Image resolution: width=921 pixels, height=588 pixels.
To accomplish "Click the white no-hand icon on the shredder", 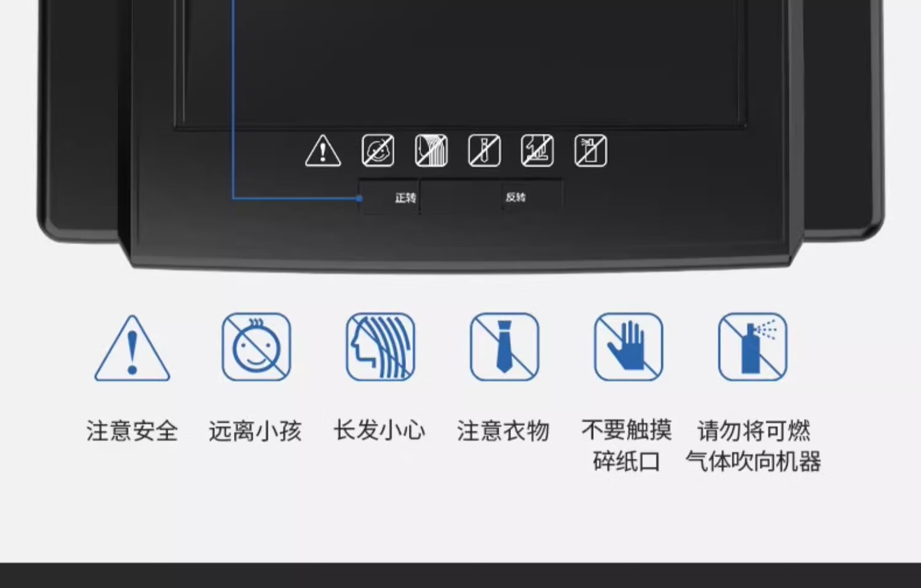I will pos(537,151).
